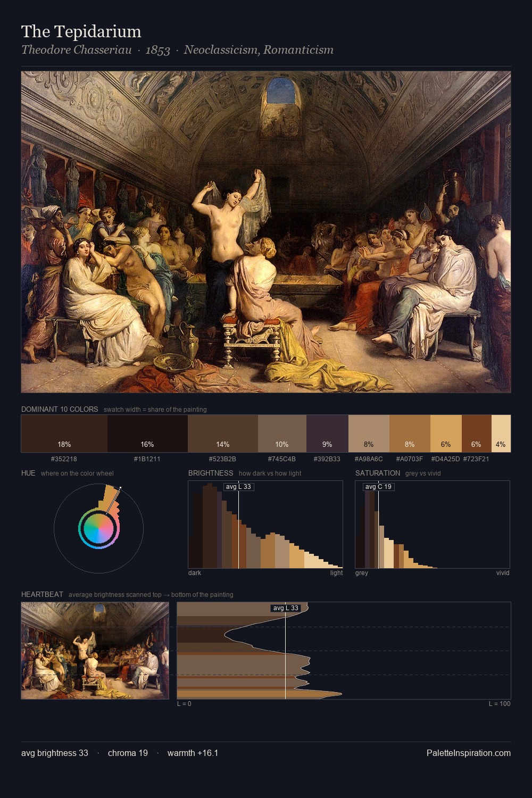Choose the 10% taupe swatch
The width and height of the screenshot is (532, 798).
(x=282, y=434)
